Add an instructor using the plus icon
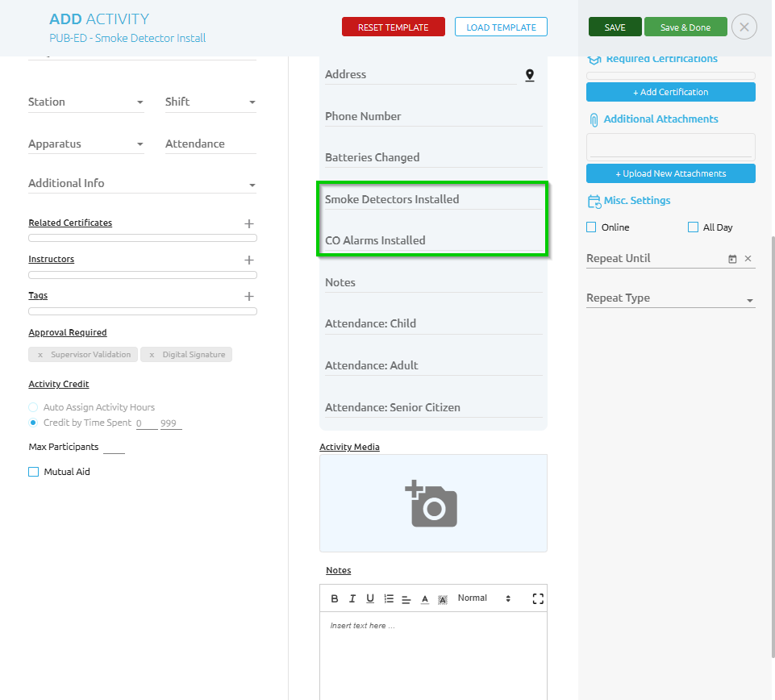 (249, 260)
